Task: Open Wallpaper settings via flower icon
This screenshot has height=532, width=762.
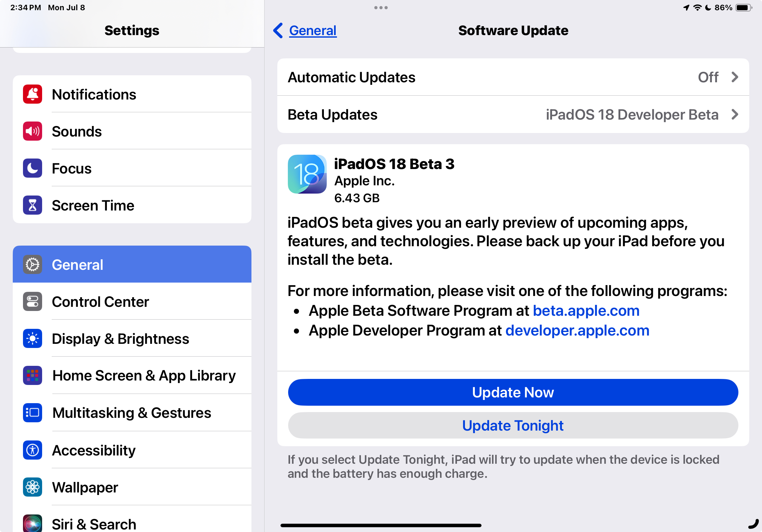Action: [32, 487]
